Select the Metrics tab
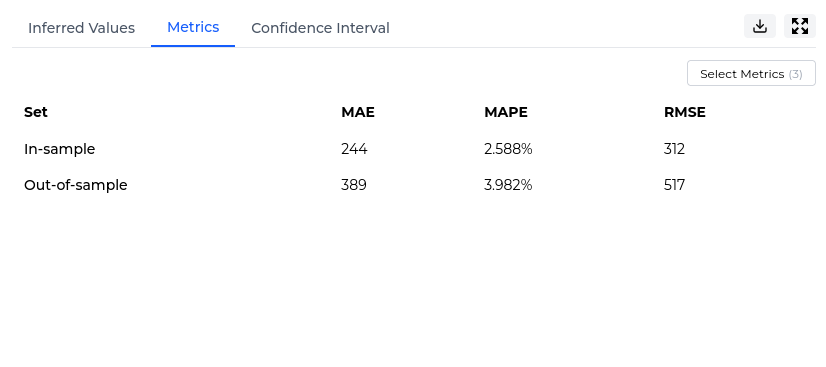This screenshot has height=367, width=826. pos(193,27)
